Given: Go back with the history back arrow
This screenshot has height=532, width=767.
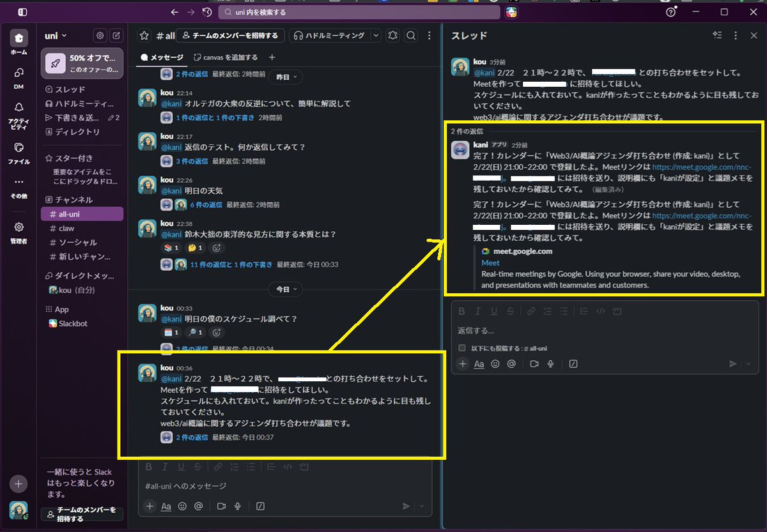Looking at the screenshot, I should click(175, 12).
